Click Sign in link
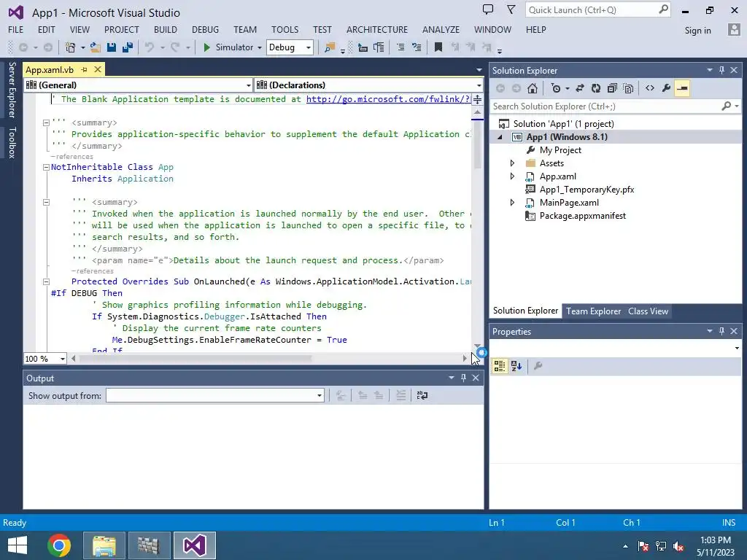The height and width of the screenshot is (560, 747). point(697,31)
